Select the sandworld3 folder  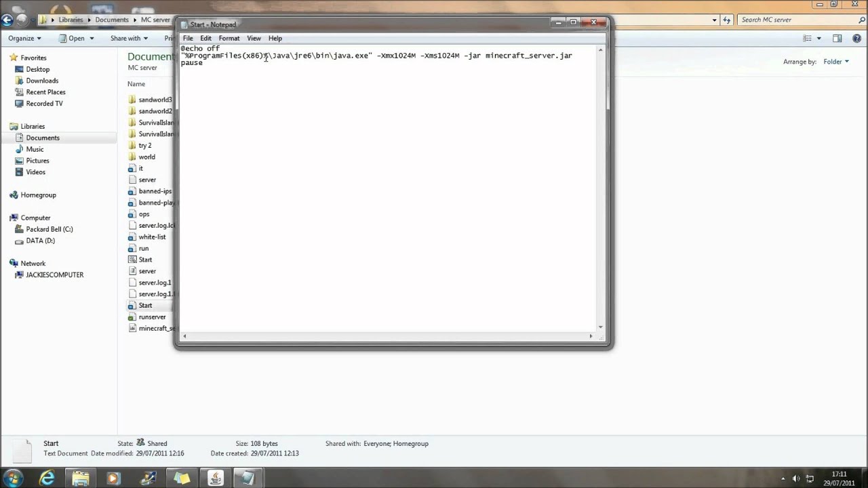pos(151,100)
